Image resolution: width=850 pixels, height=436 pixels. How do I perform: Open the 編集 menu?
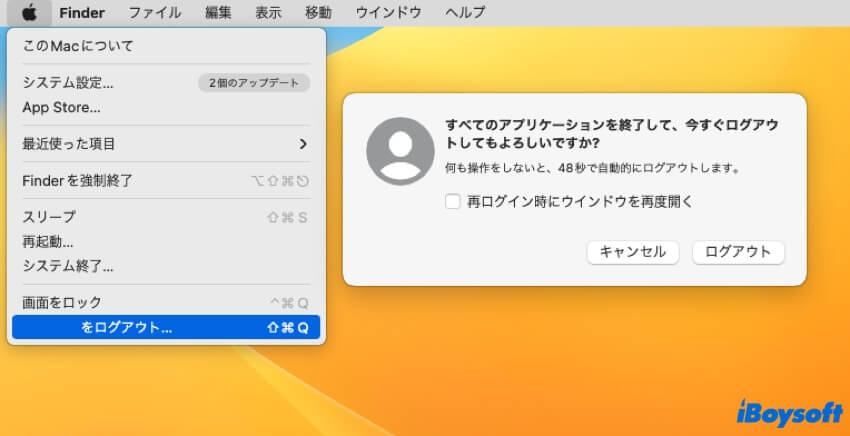tap(218, 12)
